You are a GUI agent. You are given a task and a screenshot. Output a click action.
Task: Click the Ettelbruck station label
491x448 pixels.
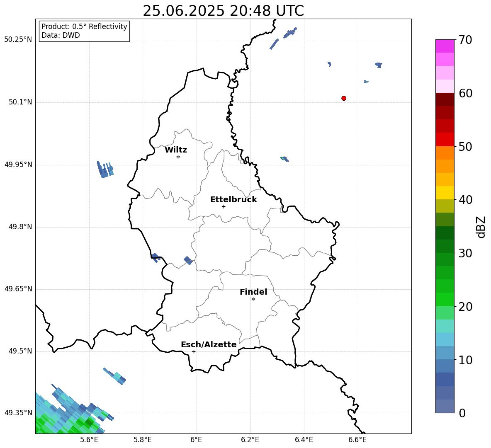coord(233,200)
